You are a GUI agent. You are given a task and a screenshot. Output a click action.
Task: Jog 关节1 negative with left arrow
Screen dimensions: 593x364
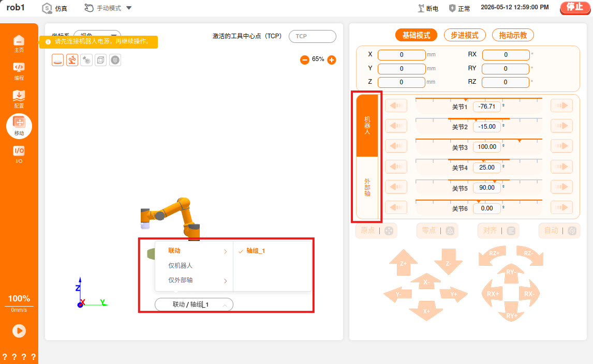point(396,105)
